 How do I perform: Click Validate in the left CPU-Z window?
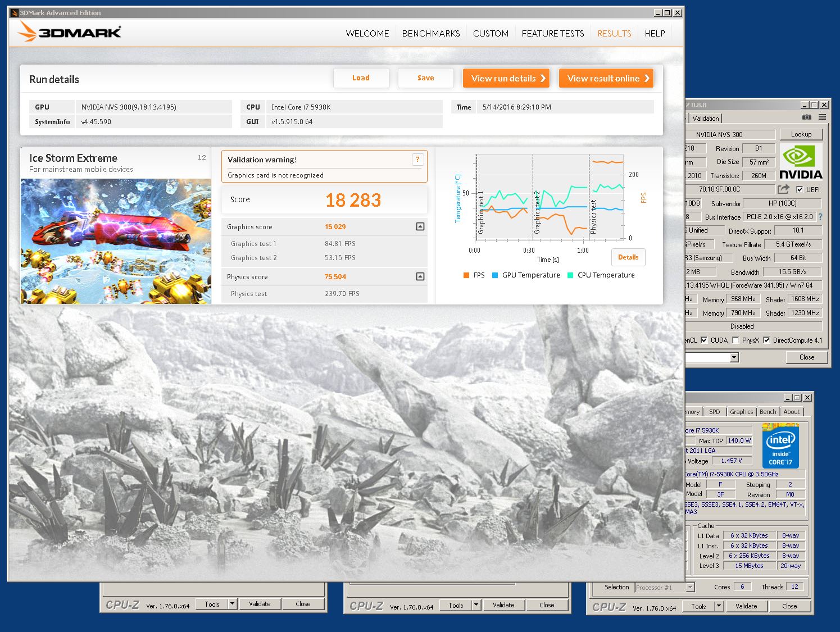point(260,604)
